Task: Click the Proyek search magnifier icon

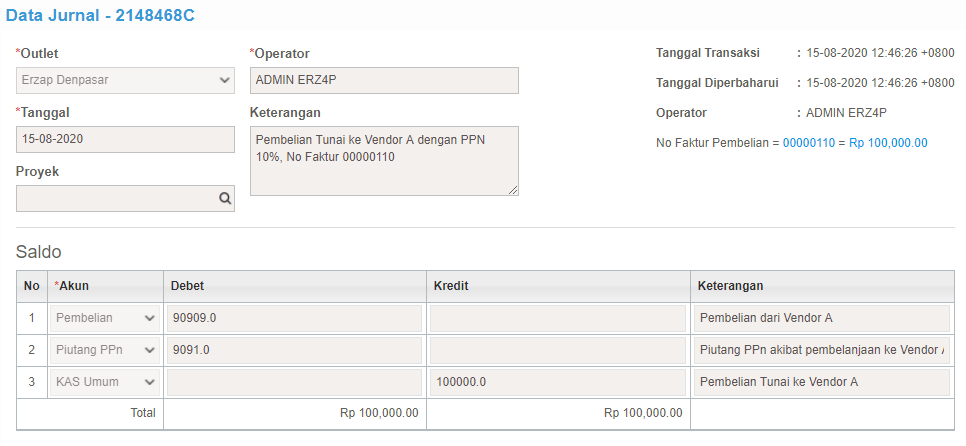Action: coord(225,198)
